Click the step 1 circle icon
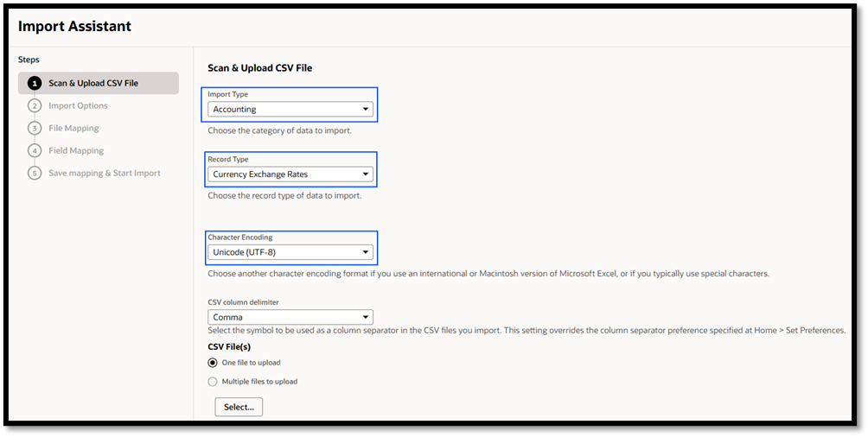The image size is (868, 437). [35, 84]
